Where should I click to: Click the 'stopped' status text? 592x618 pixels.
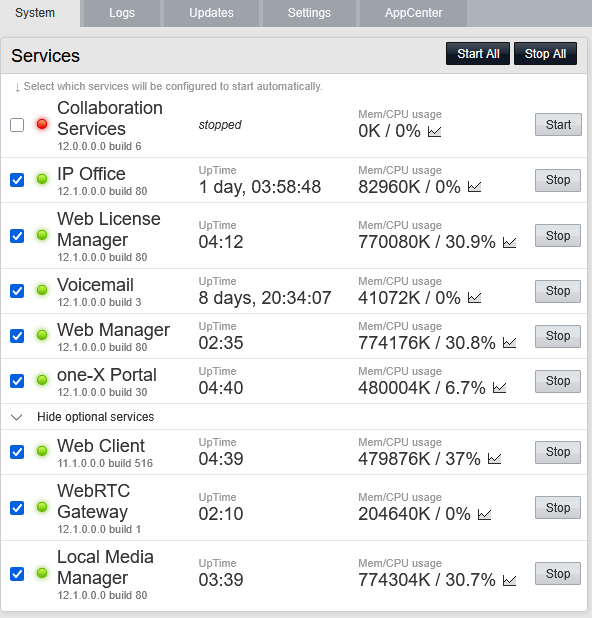pyautogui.click(x=220, y=125)
